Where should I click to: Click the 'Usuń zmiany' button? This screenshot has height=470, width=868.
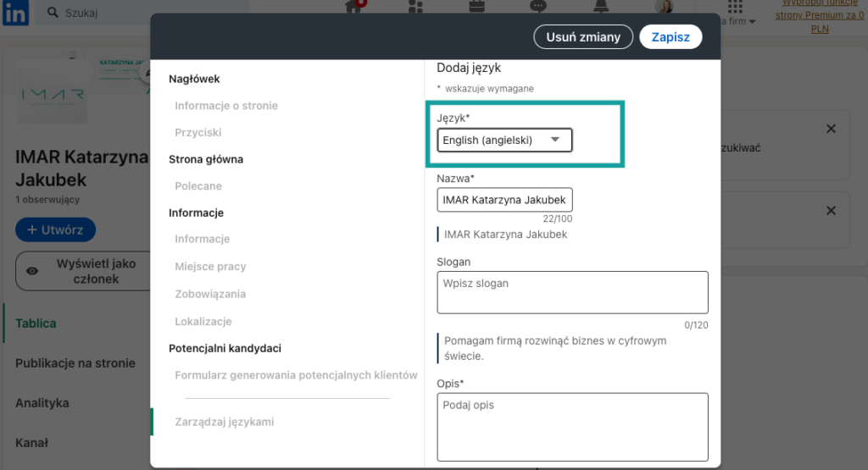point(583,37)
